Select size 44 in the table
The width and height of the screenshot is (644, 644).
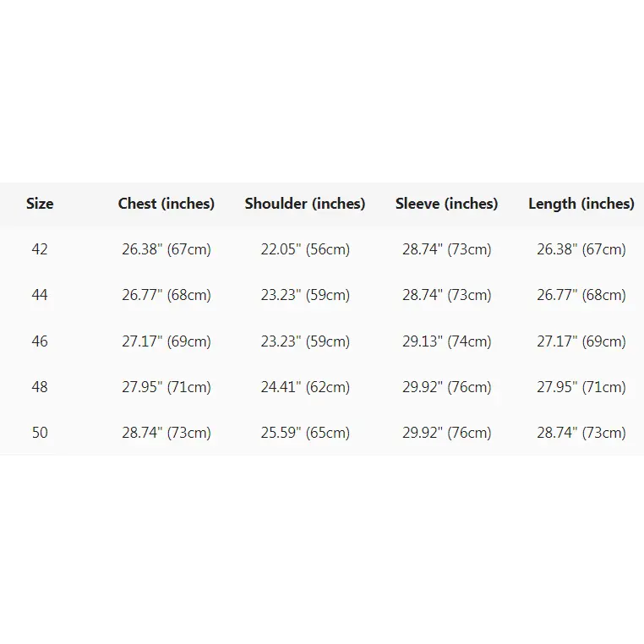(x=40, y=295)
